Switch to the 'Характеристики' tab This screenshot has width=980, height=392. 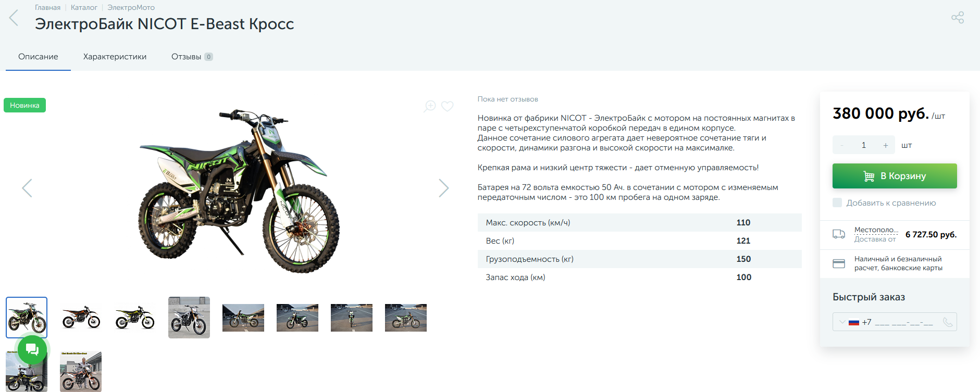tap(115, 57)
